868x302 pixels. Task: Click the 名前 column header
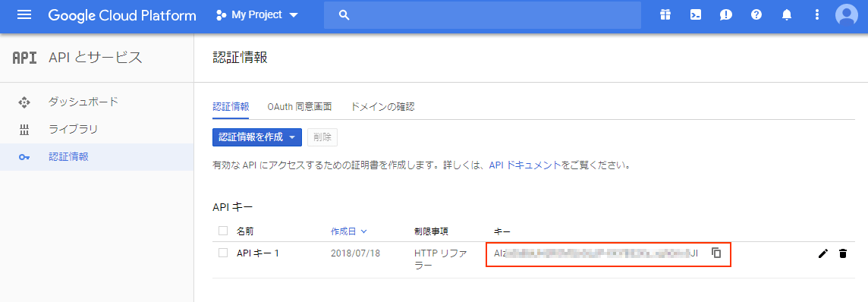(x=245, y=231)
